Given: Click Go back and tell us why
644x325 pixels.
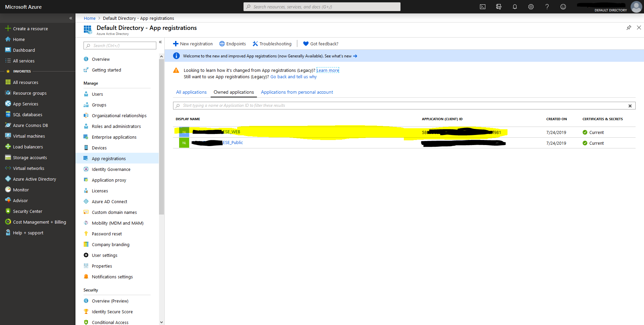Looking at the screenshot, I should [x=293, y=77].
